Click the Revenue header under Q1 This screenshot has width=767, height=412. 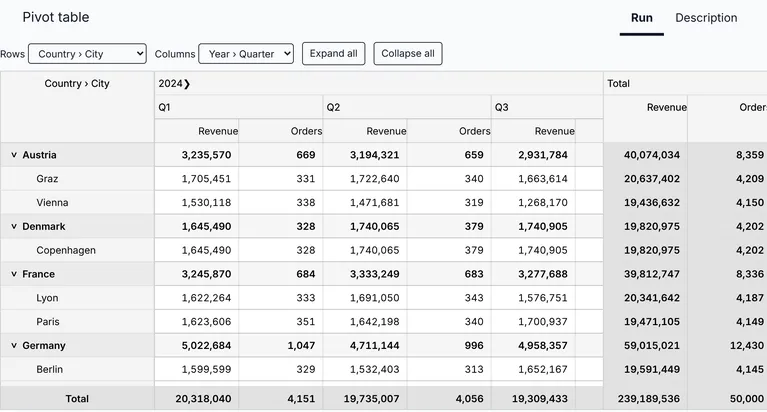click(x=197, y=131)
